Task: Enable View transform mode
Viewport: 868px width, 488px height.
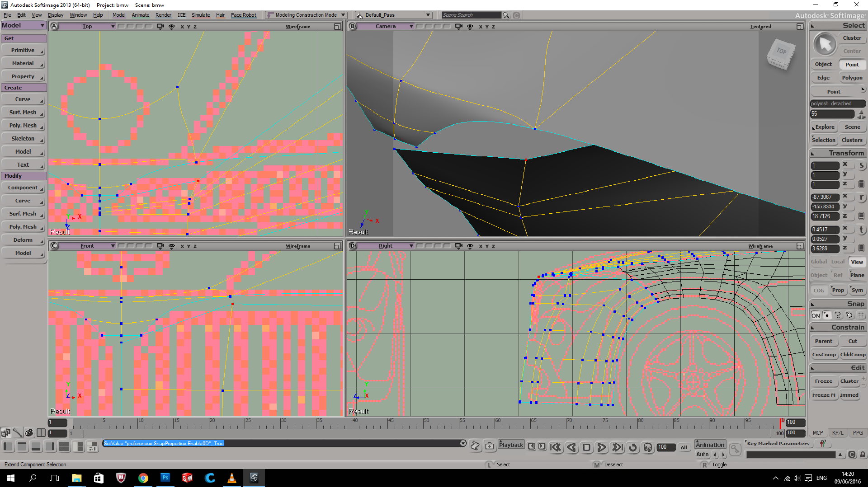Action: [x=857, y=262]
